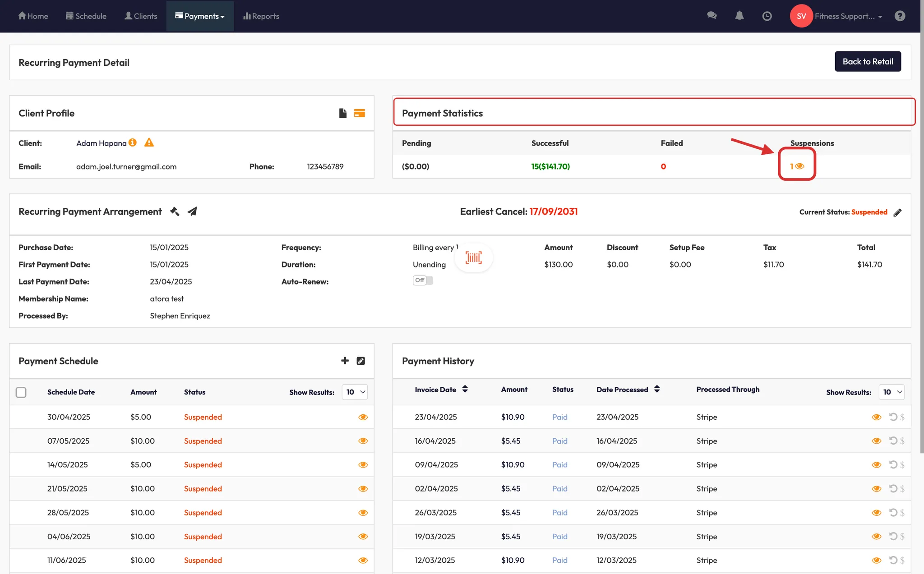View suspensions with the eye icon
The width and height of the screenshot is (924, 574).
pyautogui.click(x=799, y=166)
